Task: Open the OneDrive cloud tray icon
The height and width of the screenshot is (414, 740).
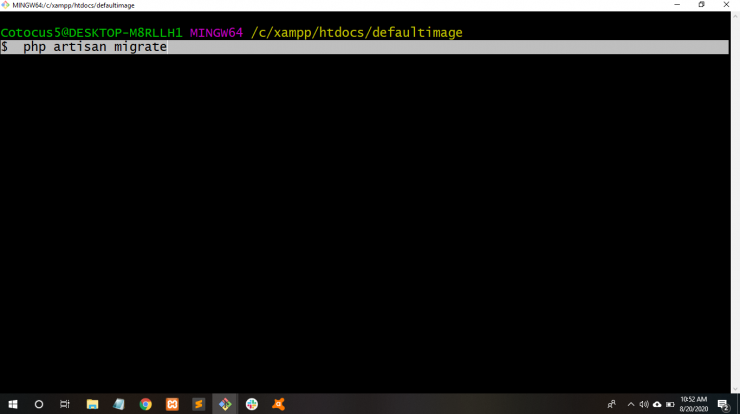Action: [657, 404]
